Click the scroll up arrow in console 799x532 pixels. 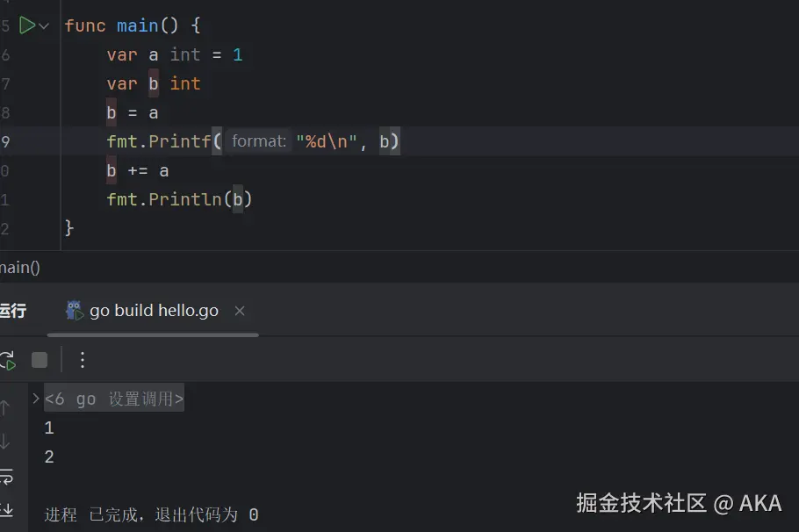(x=5, y=408)
